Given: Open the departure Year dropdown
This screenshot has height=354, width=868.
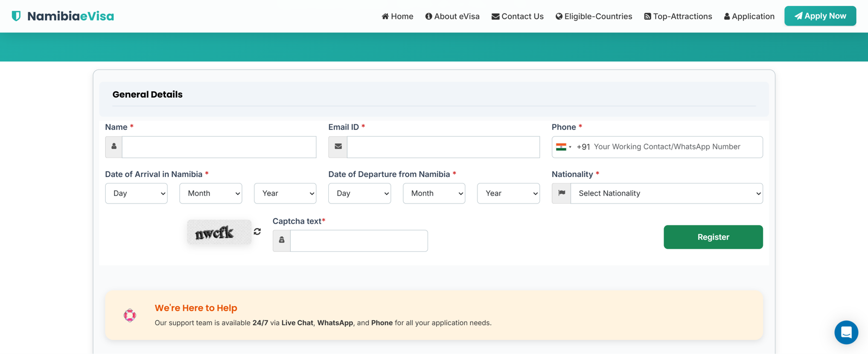Looking at the screenshot, I should (x=508, y=193).
